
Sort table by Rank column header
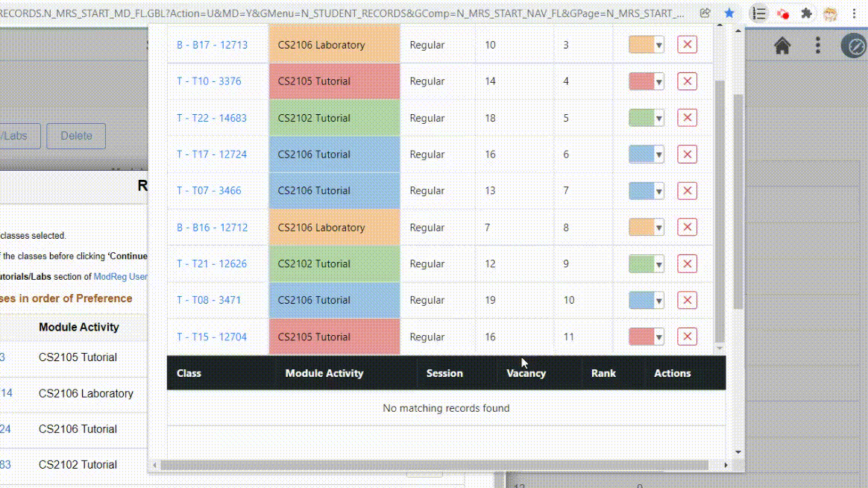[x=603, y=373]
